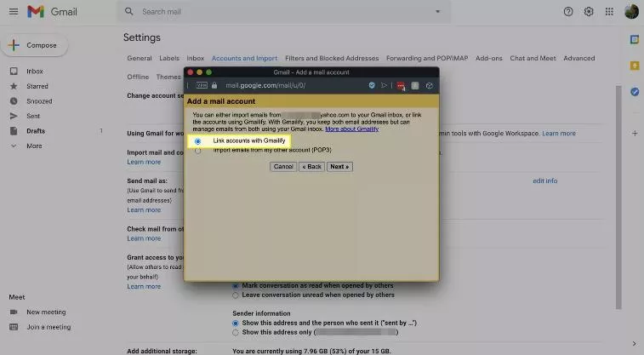Open the Inbox settings tab
Viewport: 644px width, 355px height.
195,59
